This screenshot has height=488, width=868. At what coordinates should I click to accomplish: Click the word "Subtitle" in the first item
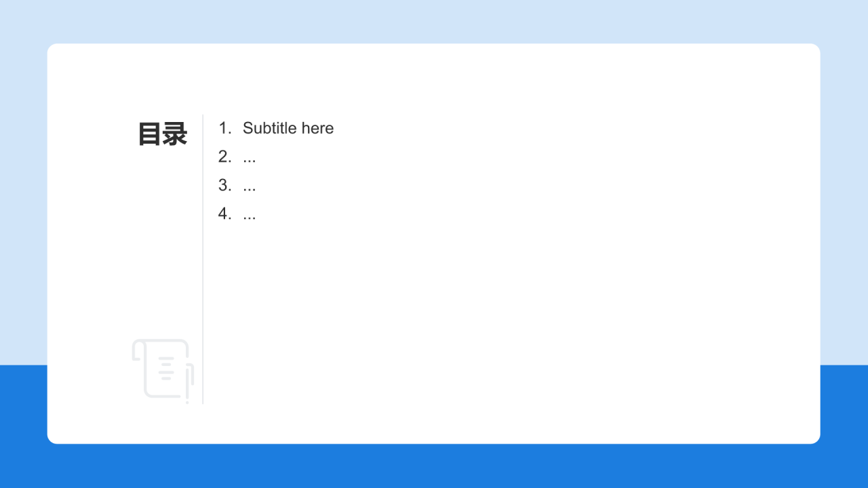pyautogui.click(x=270, y=128)
